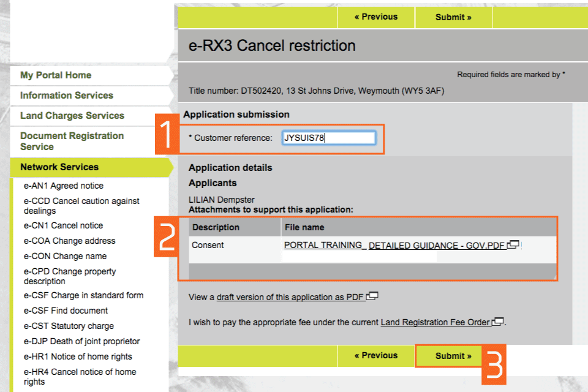588x392 pixels.
Task: Click new-window icon beside the Consent PDF file
Action: (x=513, y=245)
